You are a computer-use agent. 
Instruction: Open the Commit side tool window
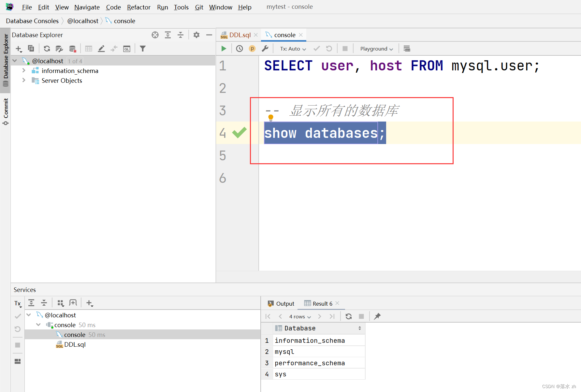(x=6, y=111)
